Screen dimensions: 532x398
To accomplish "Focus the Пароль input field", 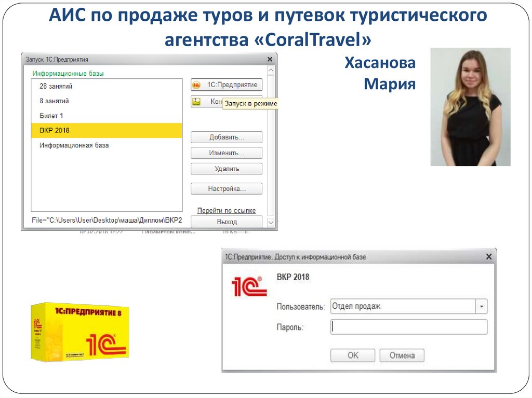I will pyautogui.click(x=409, y=327).
